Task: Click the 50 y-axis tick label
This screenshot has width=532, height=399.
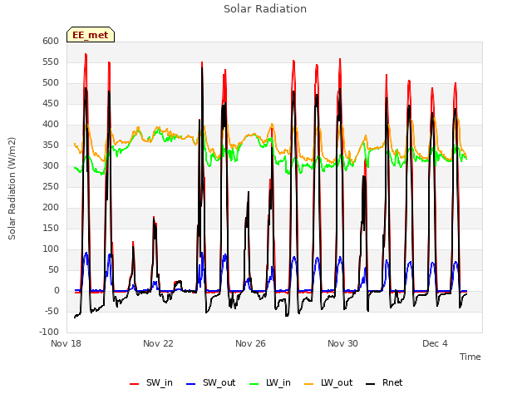Action: coord(53,269)
